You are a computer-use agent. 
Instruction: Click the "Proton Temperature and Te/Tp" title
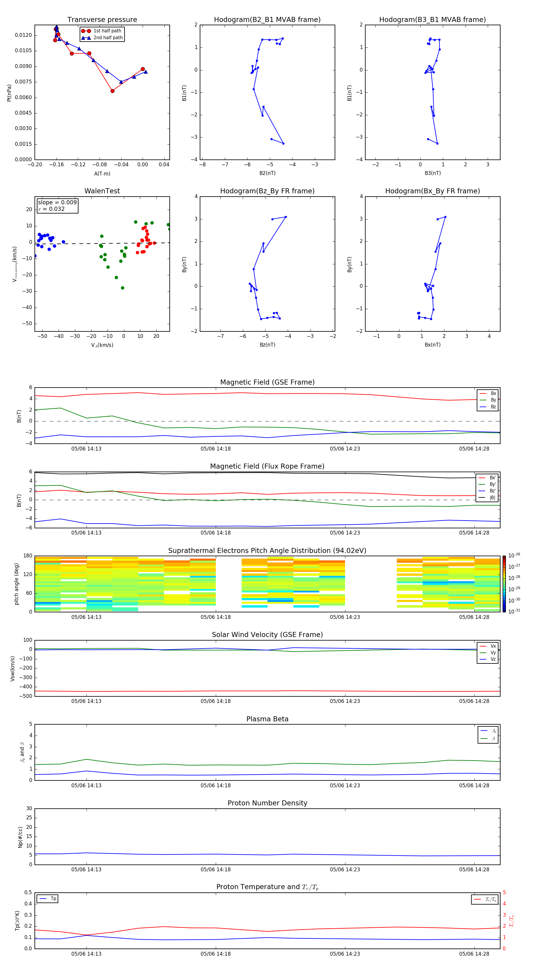[267, 887]
